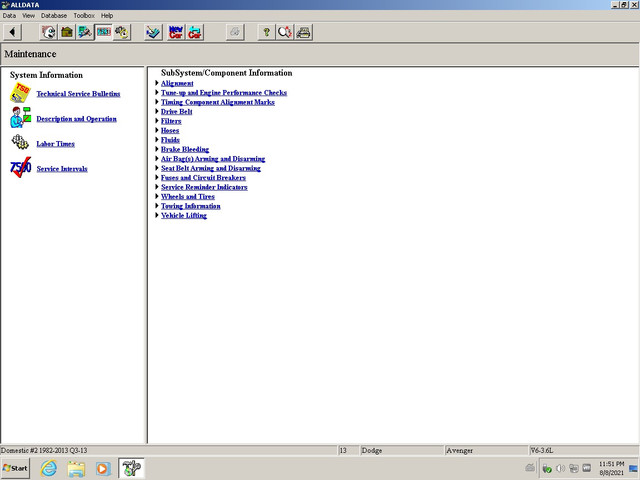Click the greyed-out disabled toolbar icon

235,32
